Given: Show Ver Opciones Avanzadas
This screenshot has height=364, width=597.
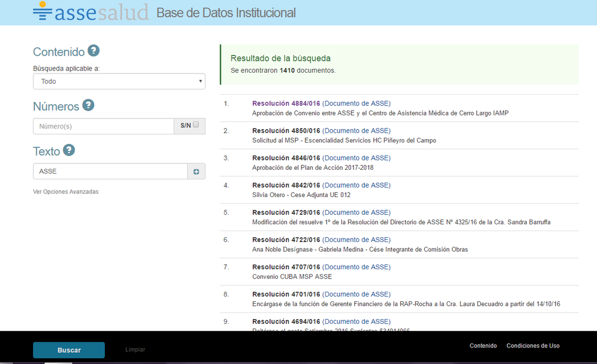Looking at the screenshot, I should point(66,192).
